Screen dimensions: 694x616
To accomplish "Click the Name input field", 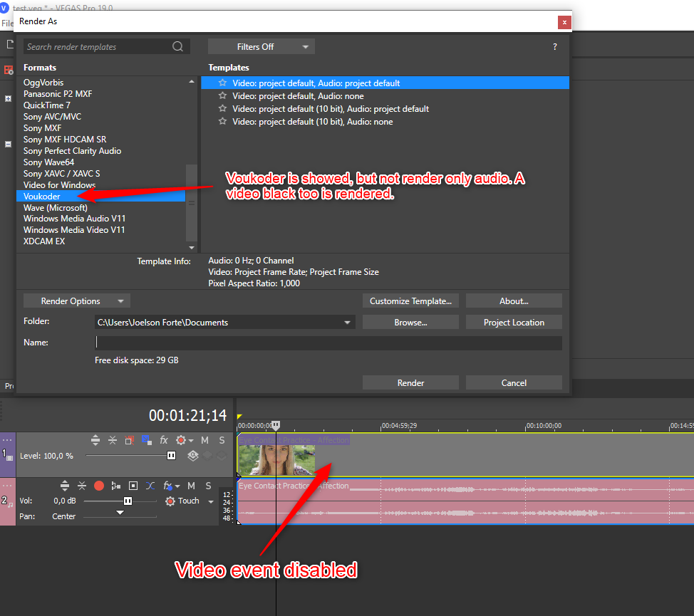I will pyautogui.click(x=328, y=343).
